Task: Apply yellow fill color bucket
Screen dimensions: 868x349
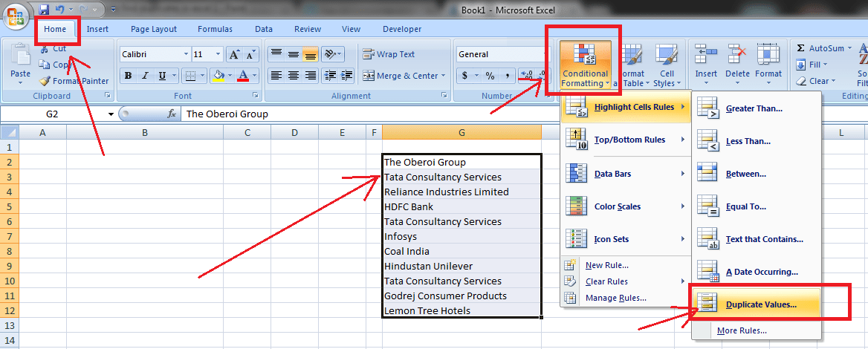Action: [x=218, y=76]
